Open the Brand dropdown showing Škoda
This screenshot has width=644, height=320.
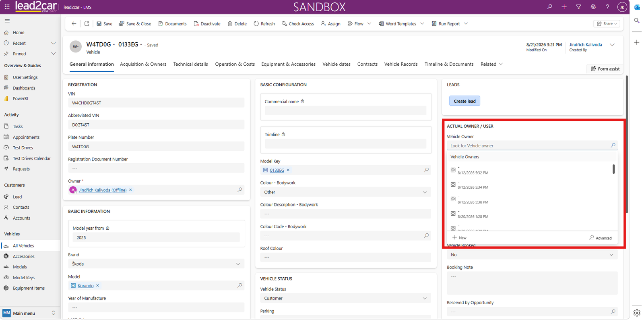[x=156, y=264]
